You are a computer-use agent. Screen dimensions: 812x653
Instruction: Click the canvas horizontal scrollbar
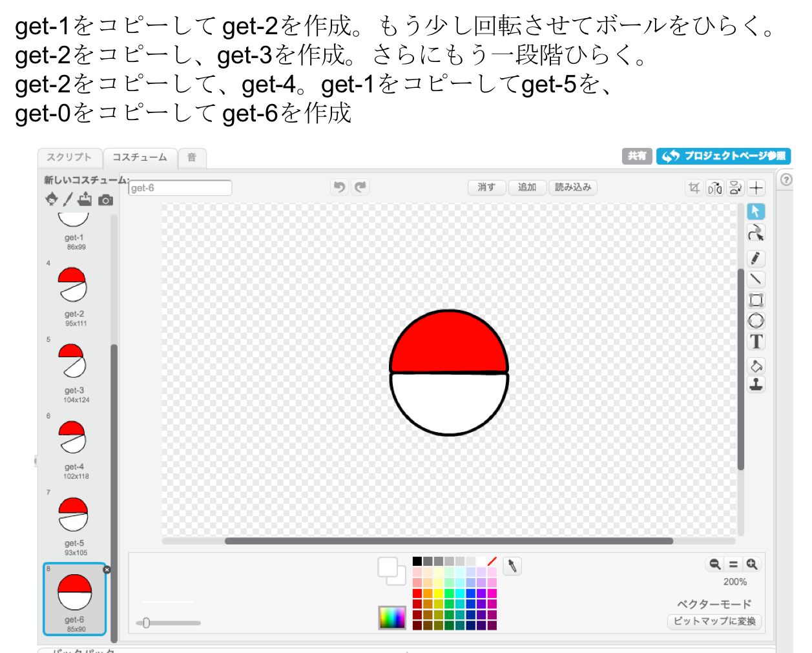click(448, 541)
